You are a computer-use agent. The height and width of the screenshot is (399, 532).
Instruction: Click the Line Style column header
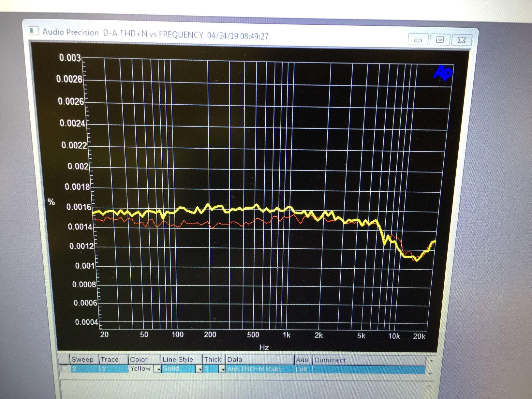pyautogui.click(x=182, y=360)
